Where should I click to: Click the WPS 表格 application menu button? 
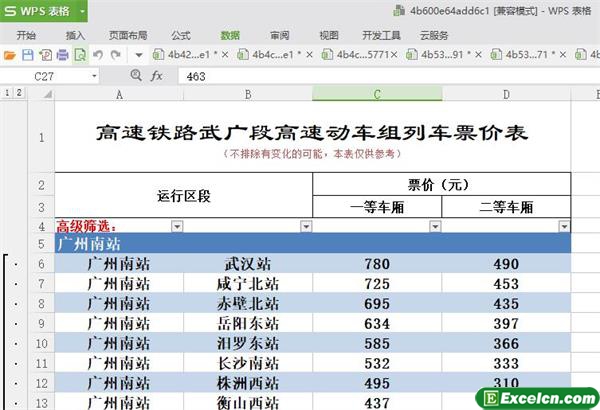point(42,12)
